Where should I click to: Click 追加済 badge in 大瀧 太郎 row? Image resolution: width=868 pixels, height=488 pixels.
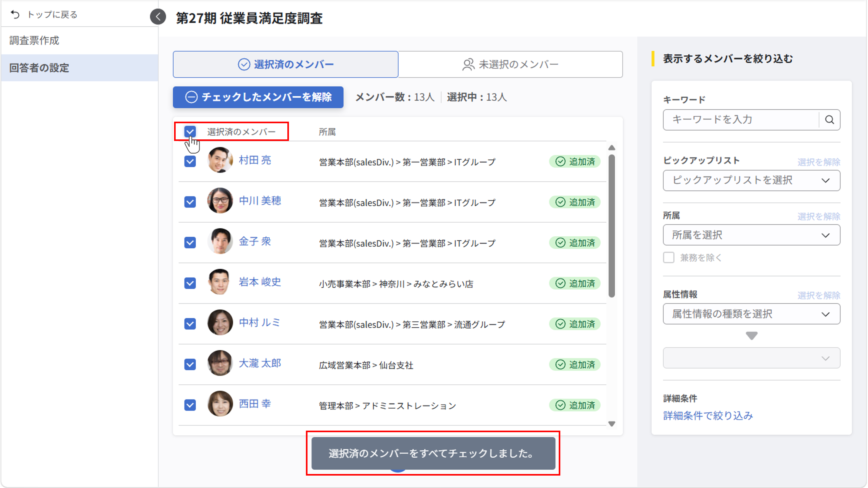pos(575,365)
